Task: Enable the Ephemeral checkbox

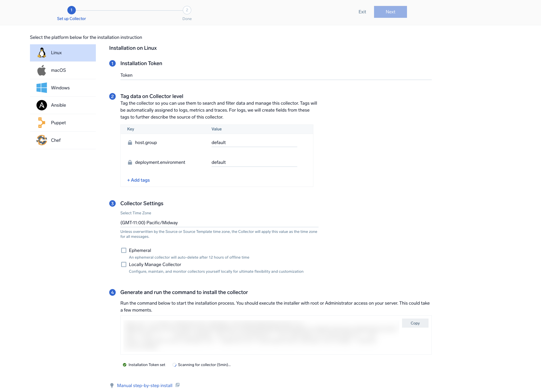Action: point(124,250)
